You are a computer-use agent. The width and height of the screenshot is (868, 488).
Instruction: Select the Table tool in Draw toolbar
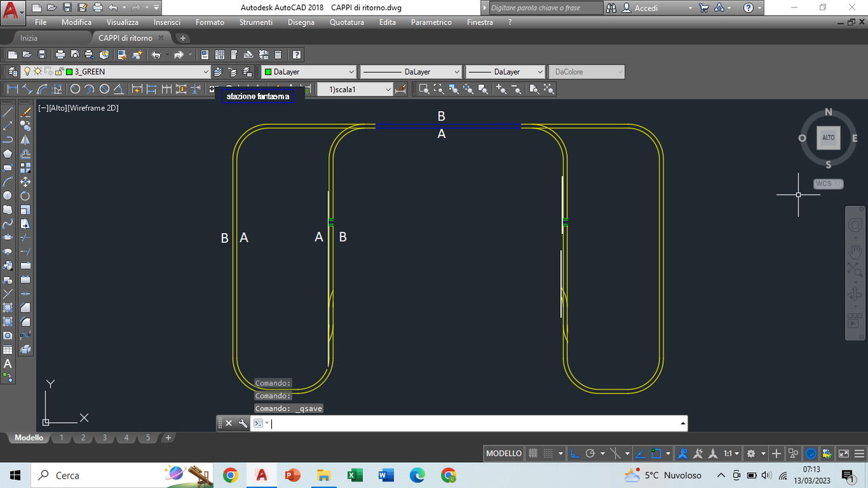[8, 350]
